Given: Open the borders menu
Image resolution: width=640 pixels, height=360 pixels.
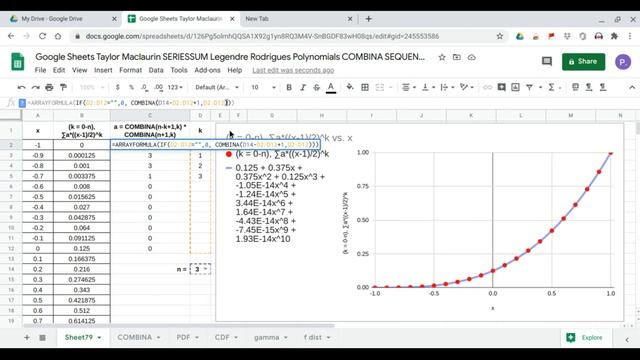Looking at the screenshot, I should coord(365,87).
